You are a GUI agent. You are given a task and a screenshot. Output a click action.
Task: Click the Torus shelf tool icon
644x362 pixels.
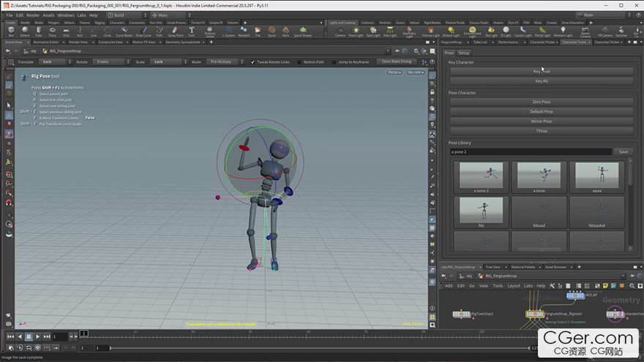[x=53, y=31]
